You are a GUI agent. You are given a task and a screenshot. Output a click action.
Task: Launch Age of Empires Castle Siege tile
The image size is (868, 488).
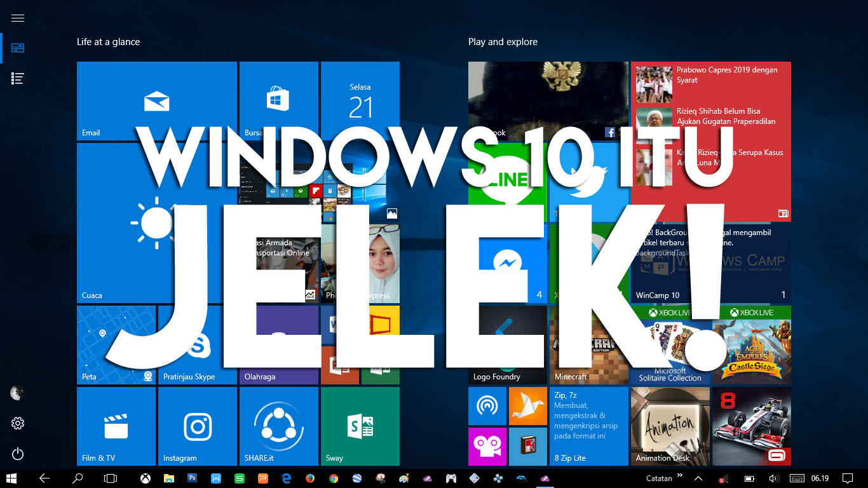(752, 345)
